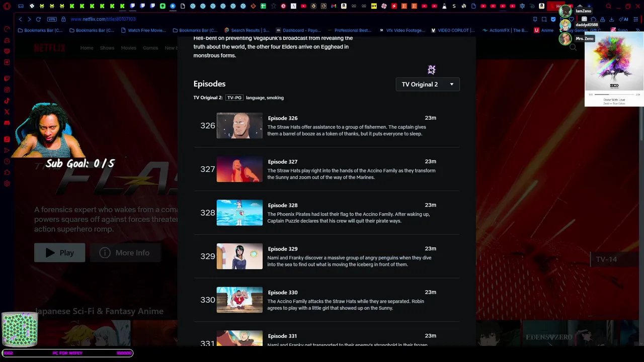Click the tab bar search icon
This screenshot has width=644, height=362.
pyautogui.click(x=608, y=6)
